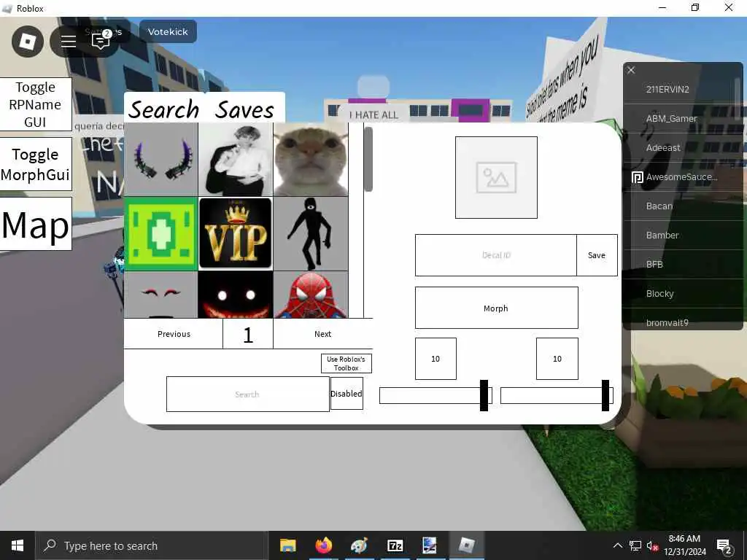Open the hamburger menu icon
Screen dimensions: 747x560
[68, 42]
